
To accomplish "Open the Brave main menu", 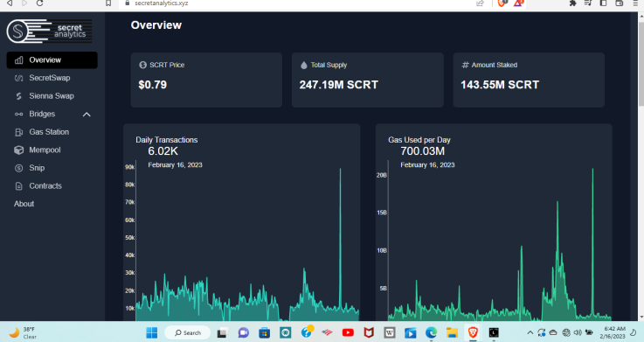I will point(634,3).
